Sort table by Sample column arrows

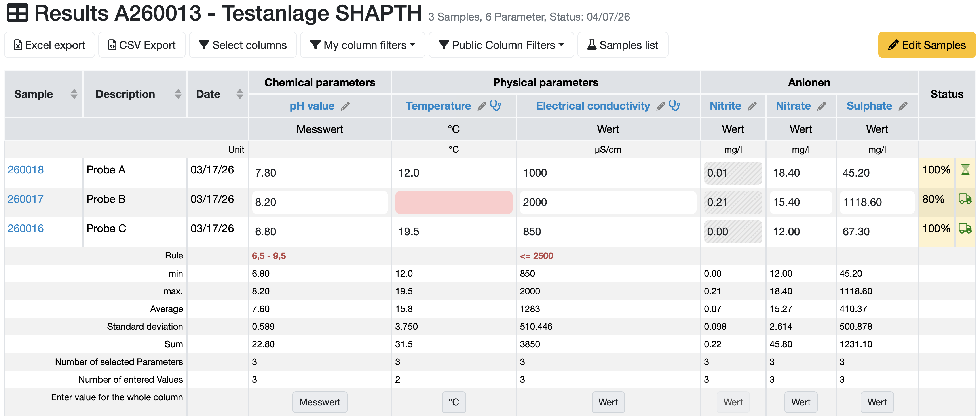coord(74,94)
